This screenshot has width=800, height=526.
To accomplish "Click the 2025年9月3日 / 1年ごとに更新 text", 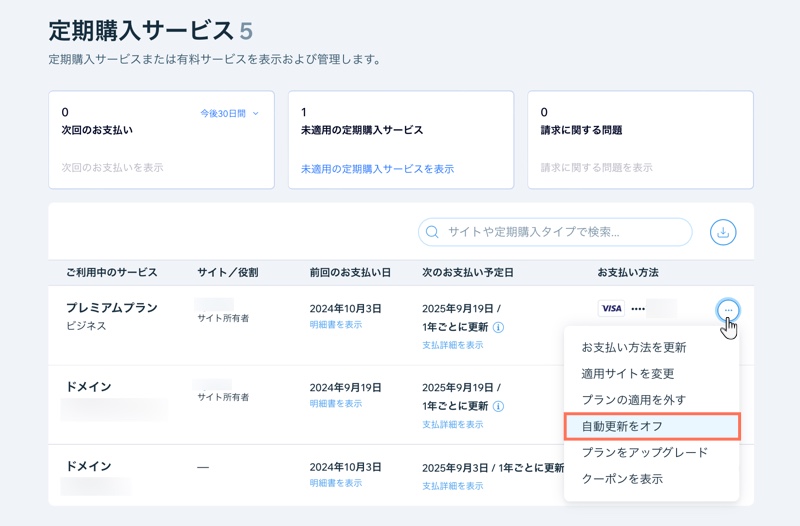I will coord(493,468).
